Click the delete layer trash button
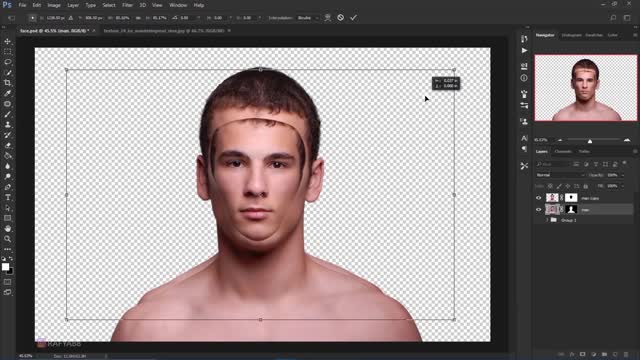 pyautogui.click(x=626, y=354)
